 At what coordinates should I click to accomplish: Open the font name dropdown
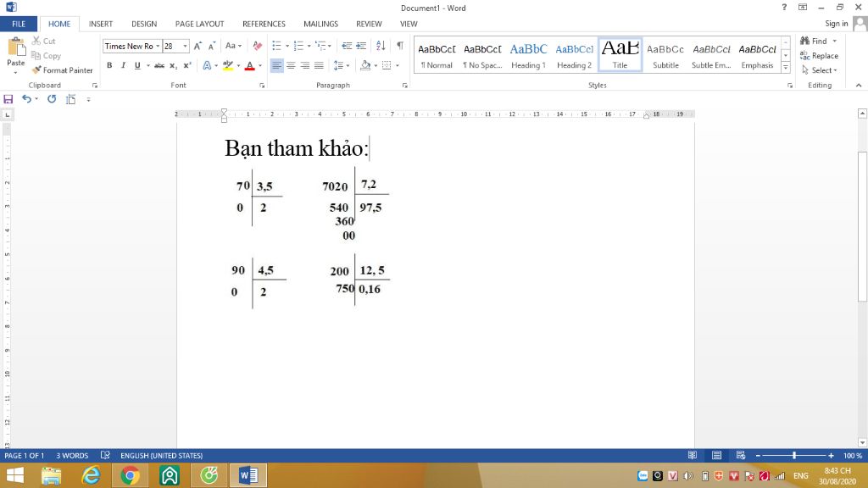pyautogui.click(x=158, y=46)
